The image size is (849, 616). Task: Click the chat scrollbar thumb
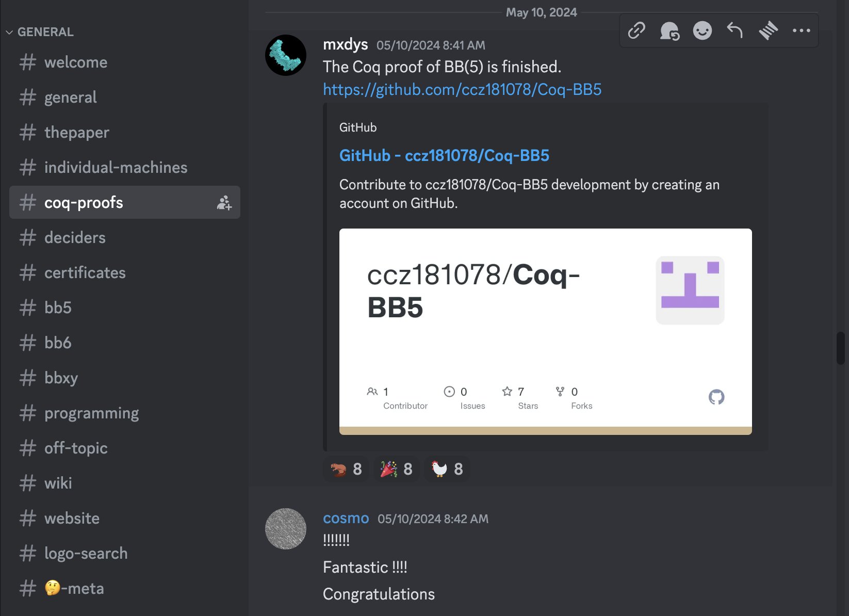click(x=841, y=348)
